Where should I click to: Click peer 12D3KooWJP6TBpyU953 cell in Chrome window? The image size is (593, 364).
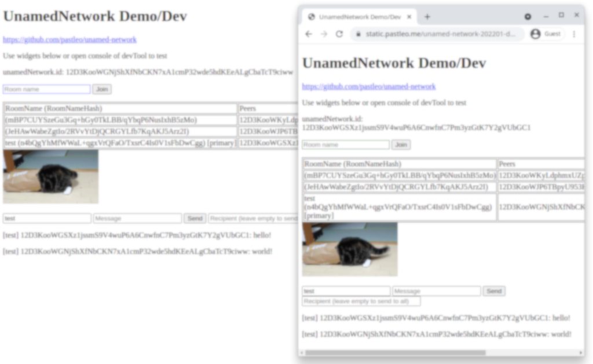[541, 187]
